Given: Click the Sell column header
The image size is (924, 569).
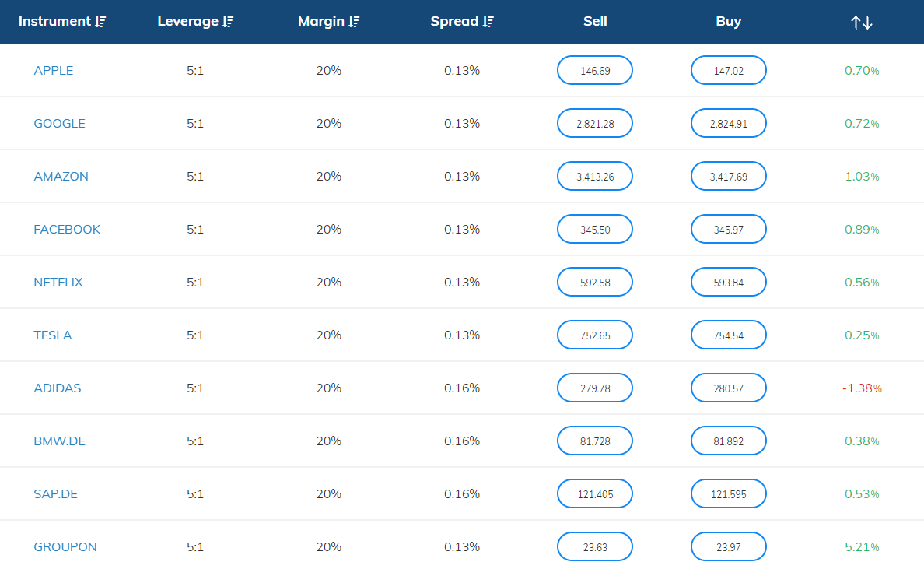Looking at the screenshot, I should (595, 22).
